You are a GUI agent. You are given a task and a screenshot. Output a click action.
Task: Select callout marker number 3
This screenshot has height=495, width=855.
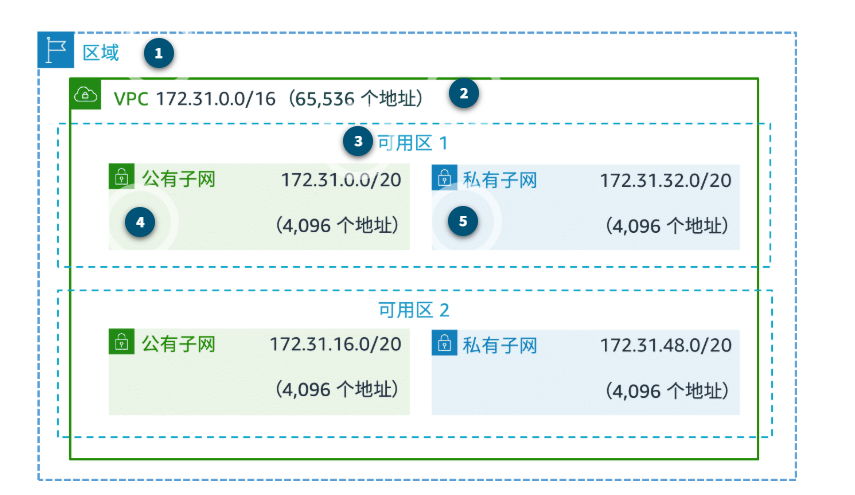click(x=358, y=142)
